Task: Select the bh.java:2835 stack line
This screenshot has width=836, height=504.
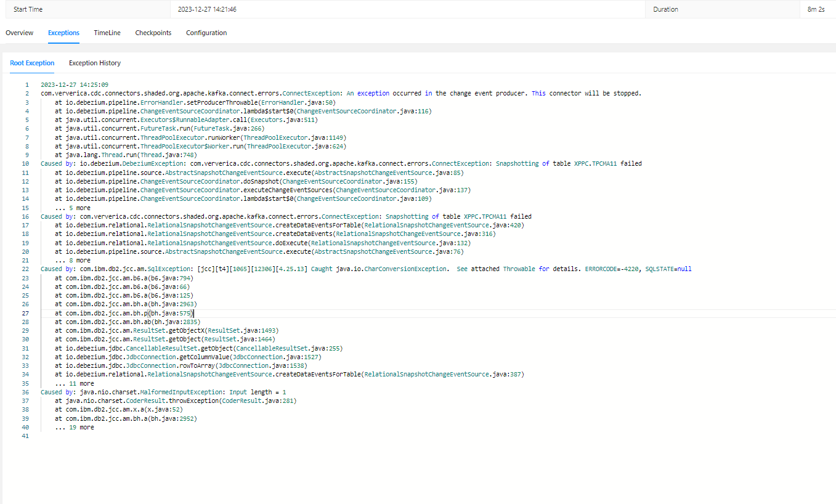Action: 128,322
